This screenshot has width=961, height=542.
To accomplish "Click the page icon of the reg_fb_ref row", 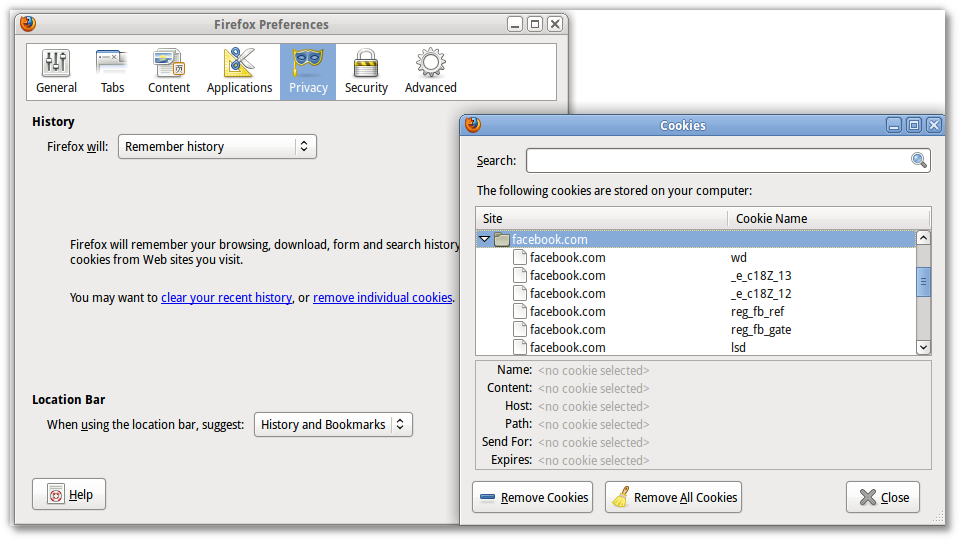I will 520,311.
